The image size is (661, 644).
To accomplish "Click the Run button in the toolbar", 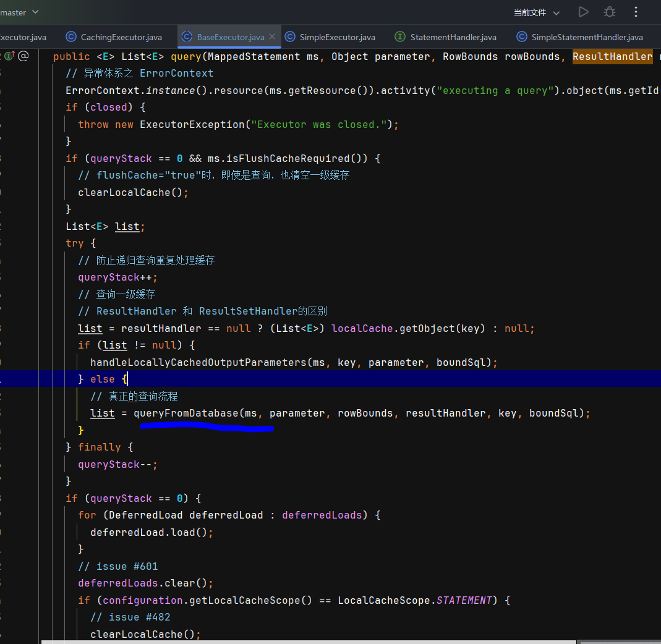I will click(583, 12).
